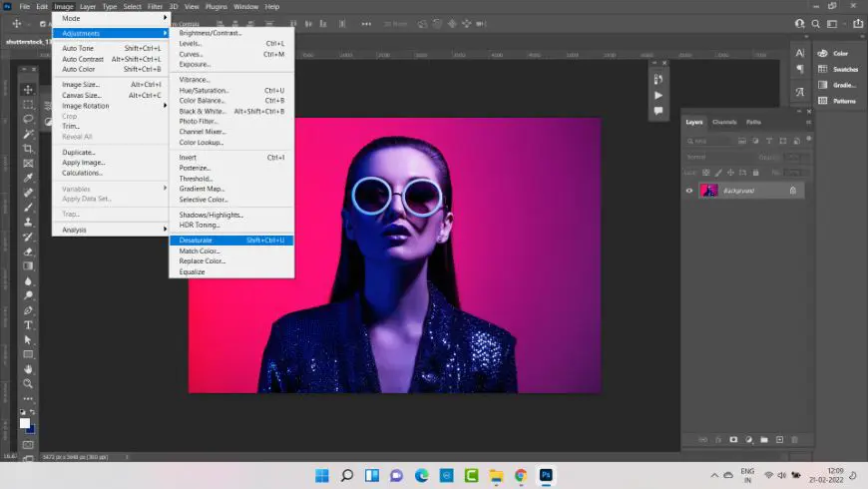Select the Crop tool

28,149
